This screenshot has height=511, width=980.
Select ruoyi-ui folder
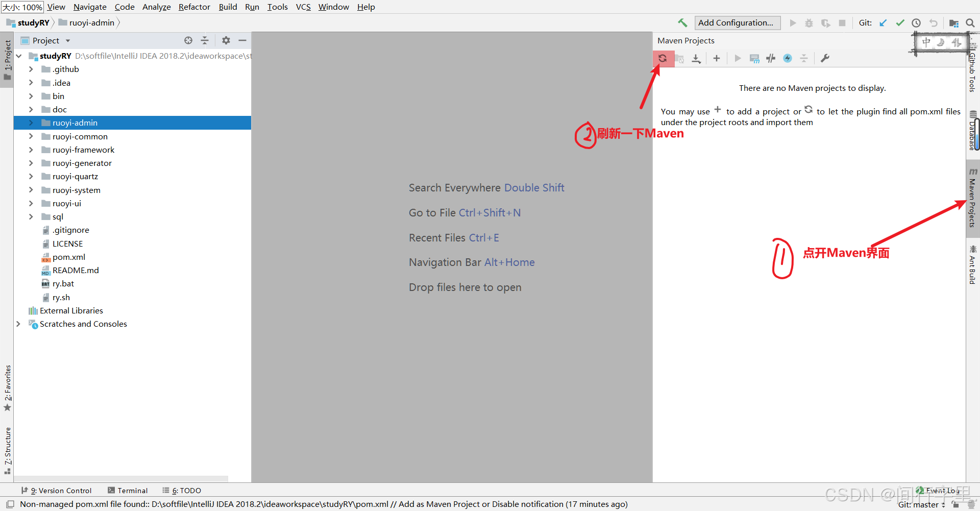click(x=67, y=203)
